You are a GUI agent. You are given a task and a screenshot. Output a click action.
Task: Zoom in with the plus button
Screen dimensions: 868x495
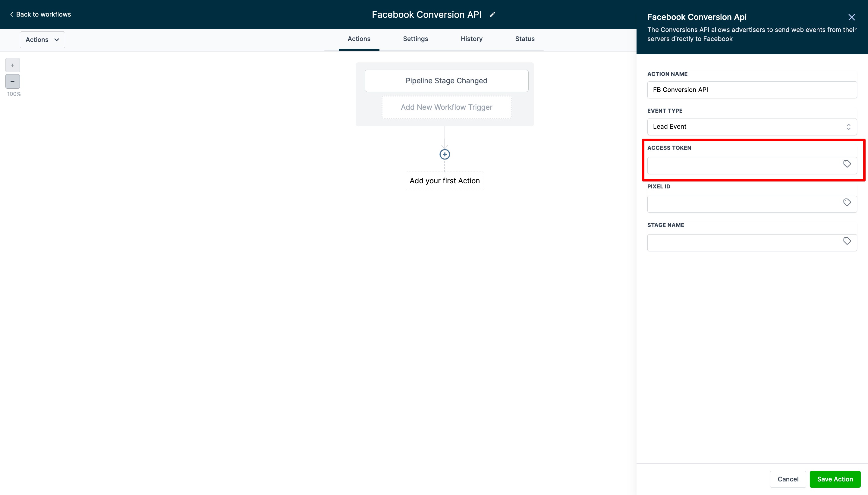pyautogui.click(x=13, y=65)
